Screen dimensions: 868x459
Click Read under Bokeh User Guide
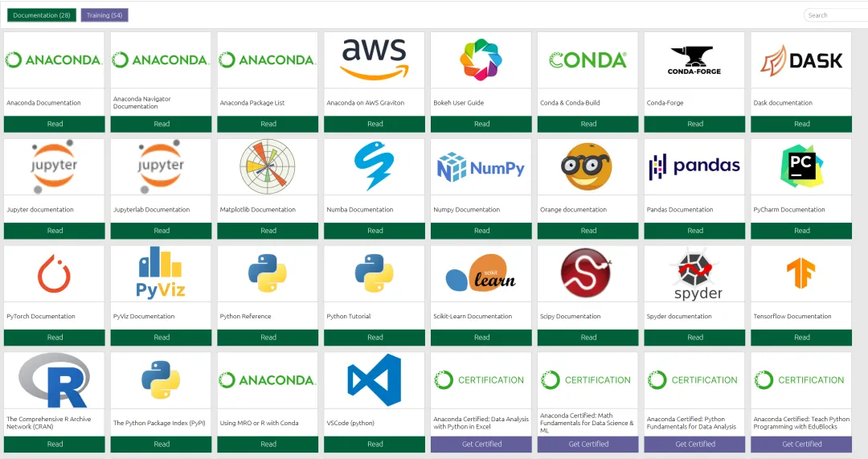[x=481, y=124]
